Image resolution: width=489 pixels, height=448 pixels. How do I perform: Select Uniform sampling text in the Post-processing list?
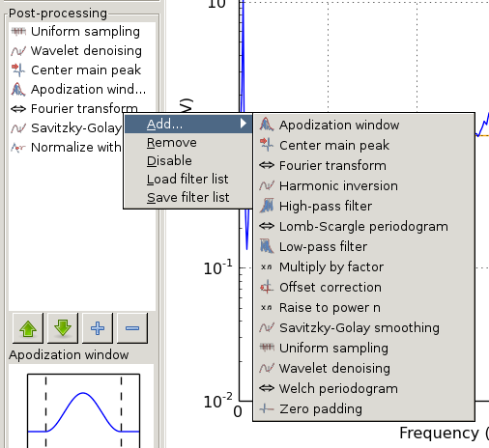[x=85, y=32]
